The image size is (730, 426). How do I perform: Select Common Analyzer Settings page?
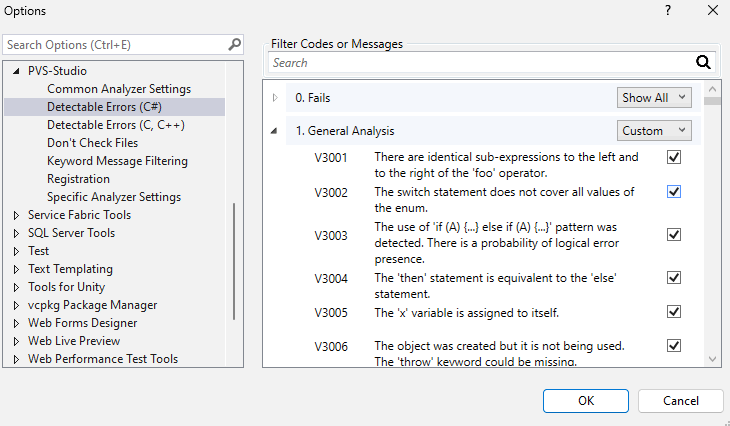[x=118, y=89]
